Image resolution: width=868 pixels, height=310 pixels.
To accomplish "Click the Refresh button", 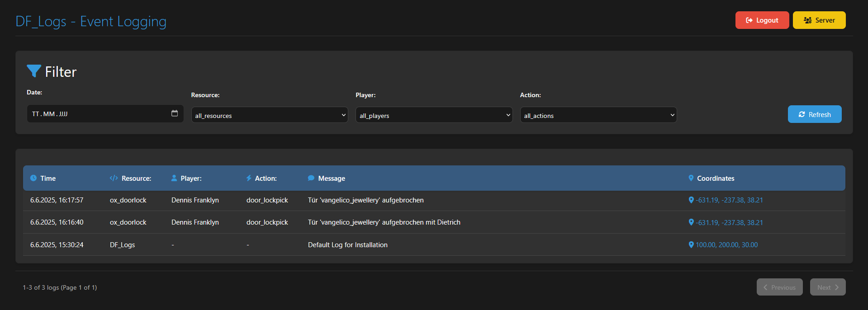I will pos(815,114).
